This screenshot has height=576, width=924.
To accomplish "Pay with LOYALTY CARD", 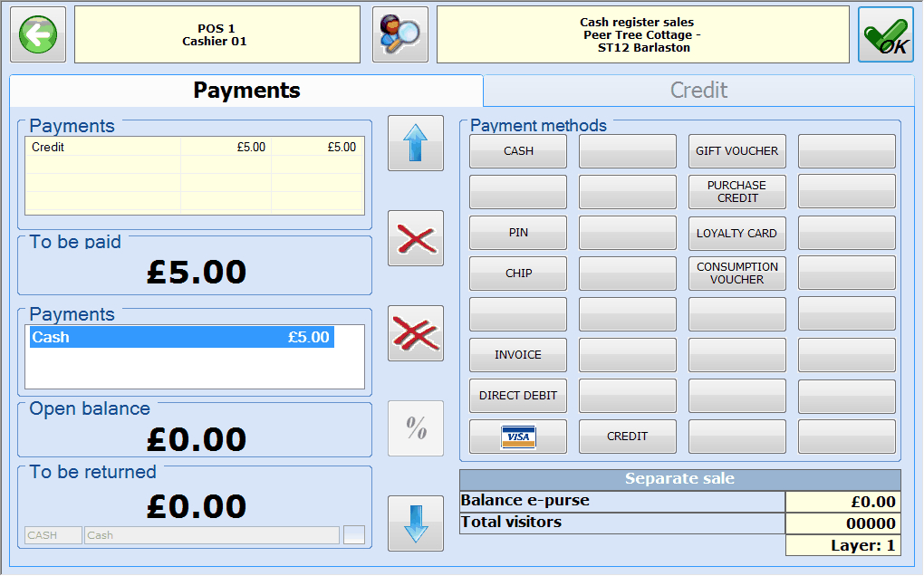I will coord(736,233).
